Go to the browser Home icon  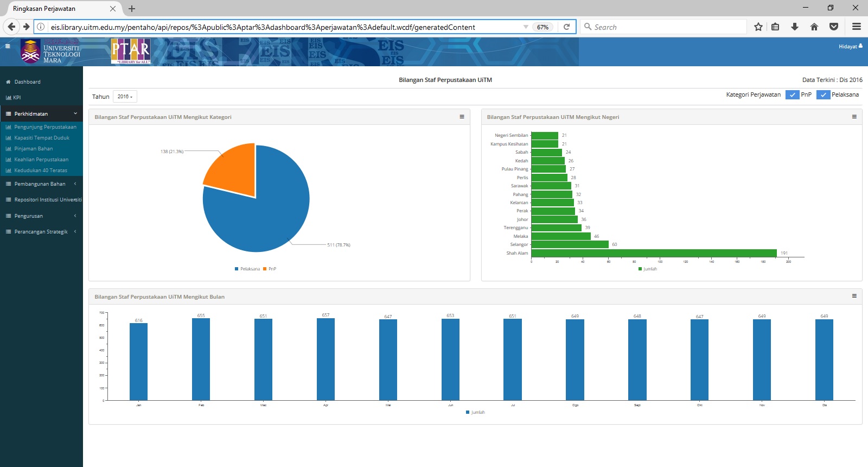(814, 27)
